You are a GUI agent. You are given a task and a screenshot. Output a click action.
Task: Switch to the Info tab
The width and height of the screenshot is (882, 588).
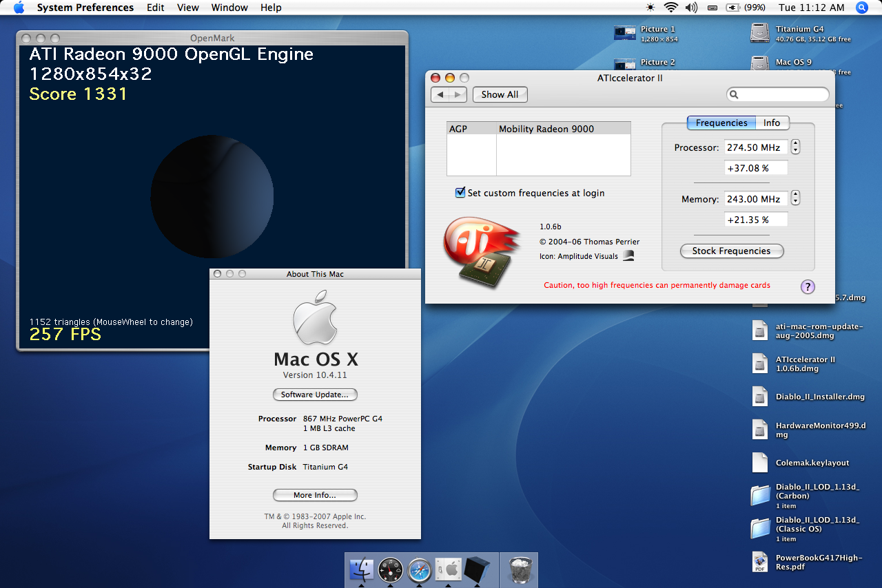coord(772,123)
